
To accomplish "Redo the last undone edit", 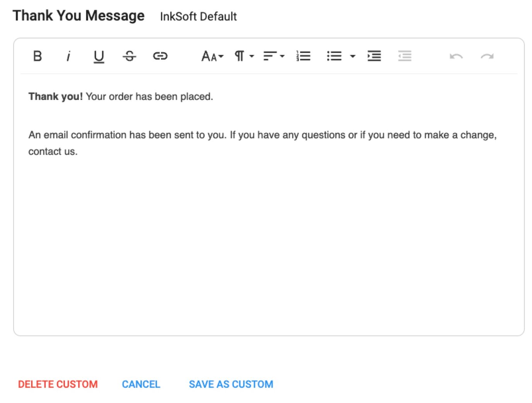I will 487,56.
